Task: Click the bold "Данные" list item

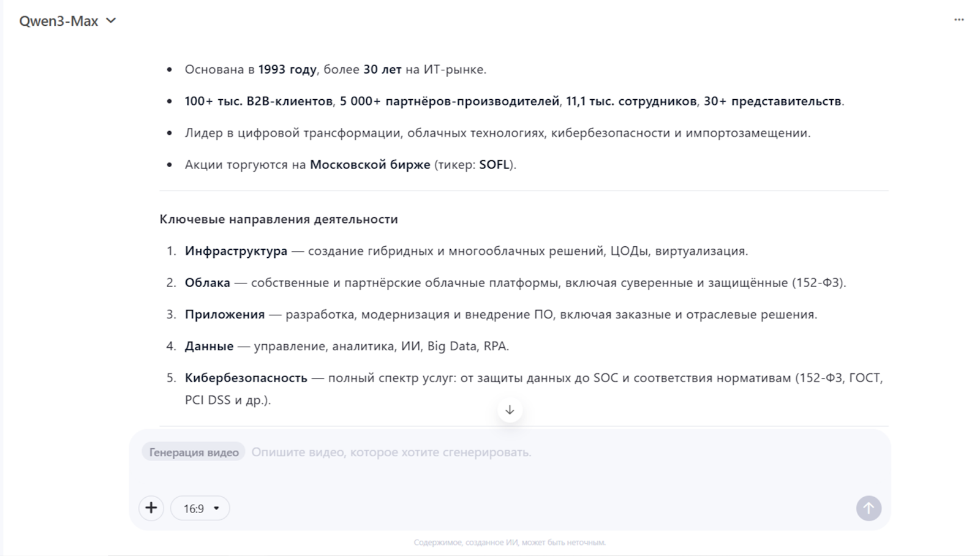Action: [209, 347]
